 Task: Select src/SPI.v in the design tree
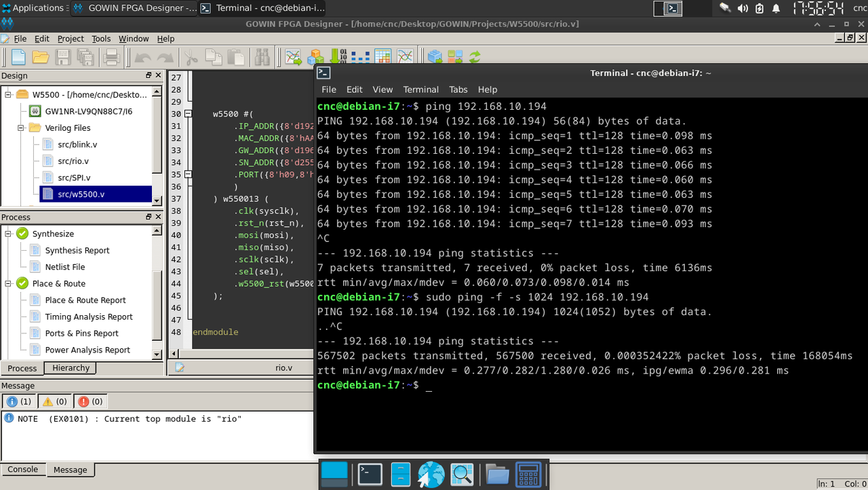click(74, 178)
